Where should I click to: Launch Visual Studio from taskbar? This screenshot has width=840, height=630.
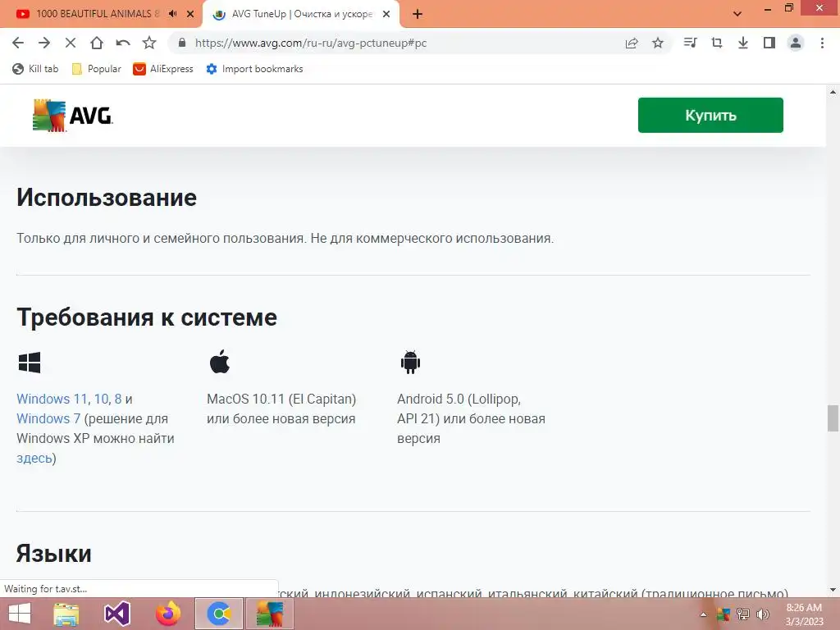pyautogui.click(x=117, y=614)
